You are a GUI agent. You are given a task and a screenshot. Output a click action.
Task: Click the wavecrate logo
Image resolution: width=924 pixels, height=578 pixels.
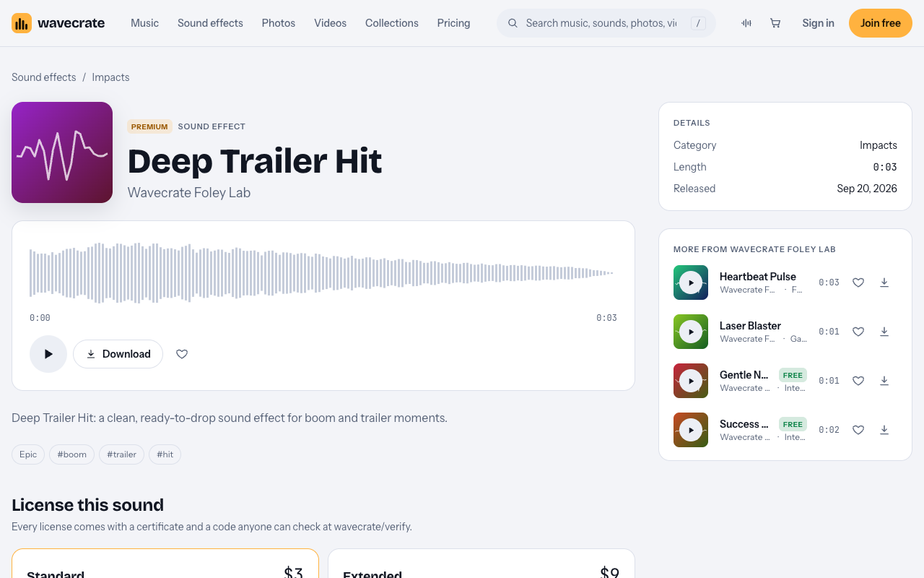point(58,23)
